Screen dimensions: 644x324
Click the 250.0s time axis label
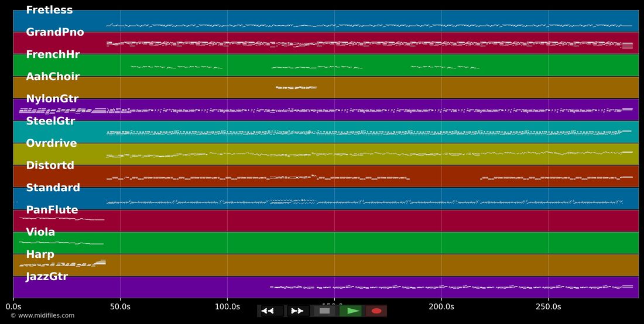pos(549,306)
